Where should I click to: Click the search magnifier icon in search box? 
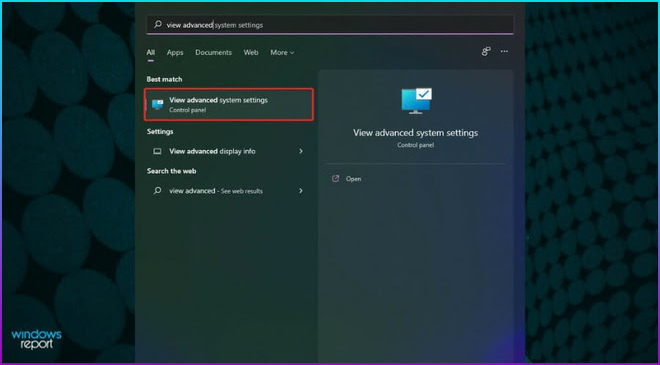pos(157,25)
